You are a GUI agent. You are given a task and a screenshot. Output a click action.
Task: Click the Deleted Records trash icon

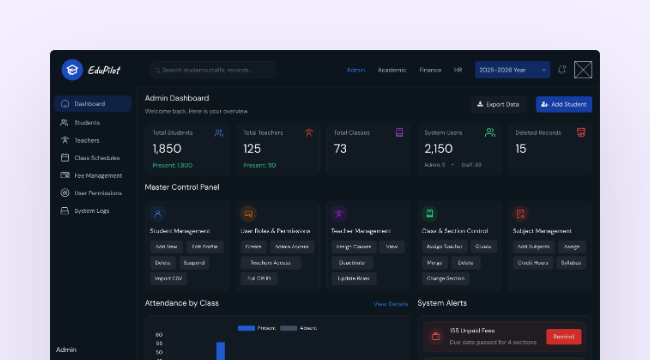[x=581, y=132]
